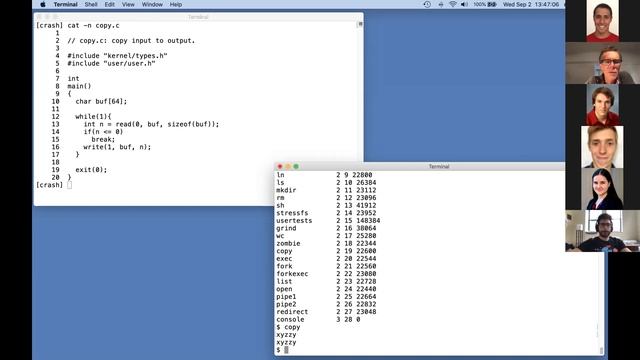Image resolution: width=640 pixels, height=360 pixels.
Task: Click the "break;" line in the code
Action: tap(103, 139)
